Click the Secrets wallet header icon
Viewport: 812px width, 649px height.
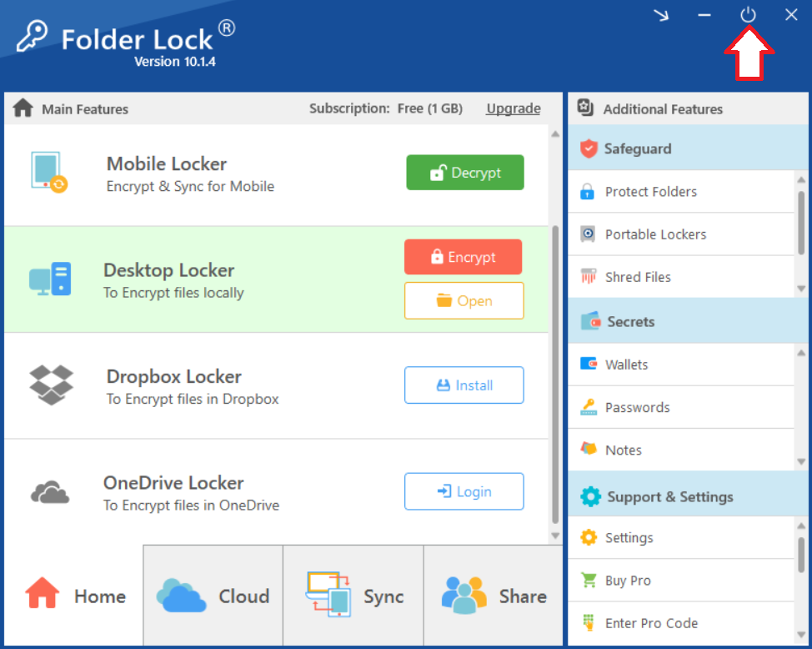click(590, 321)
